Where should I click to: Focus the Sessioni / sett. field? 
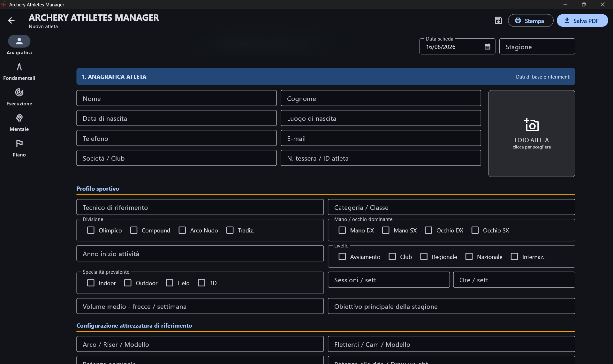click(x=389, y=280)
